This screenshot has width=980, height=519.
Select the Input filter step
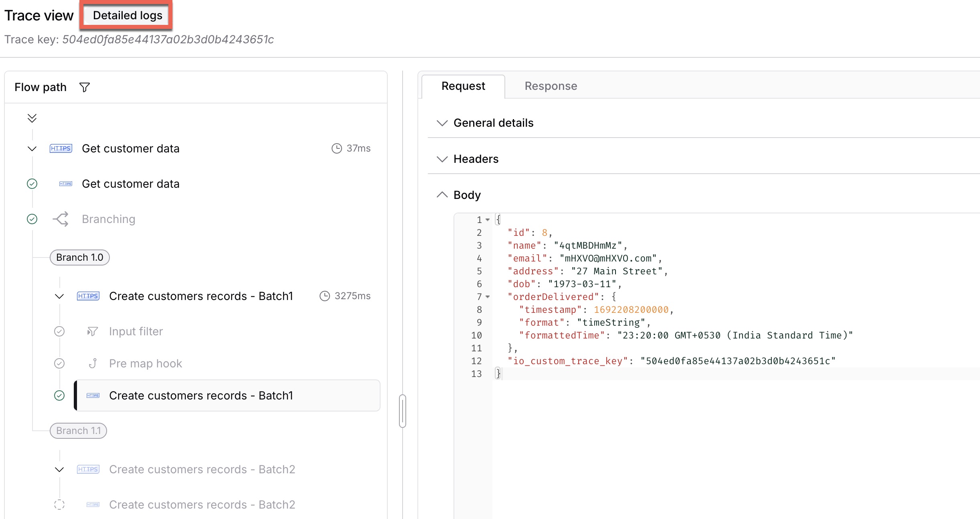tap(136, 331)
